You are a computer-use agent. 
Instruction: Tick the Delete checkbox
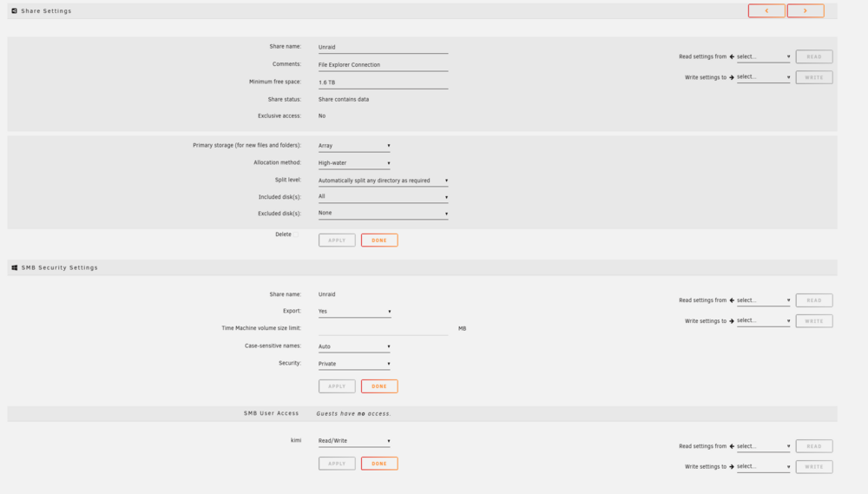[296, 234]
